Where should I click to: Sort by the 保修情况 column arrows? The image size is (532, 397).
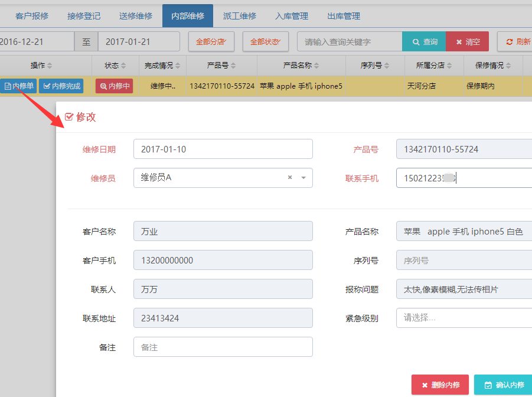pos(508,66)
